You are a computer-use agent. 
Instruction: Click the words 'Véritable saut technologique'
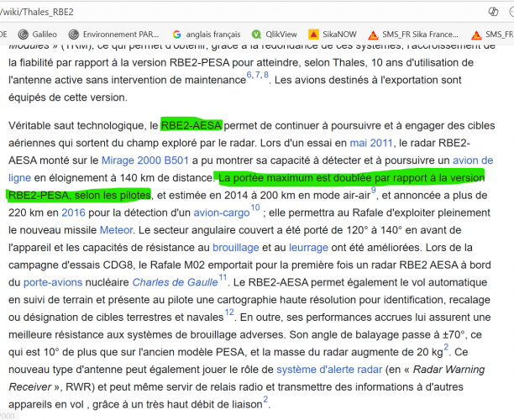point(76,125)
